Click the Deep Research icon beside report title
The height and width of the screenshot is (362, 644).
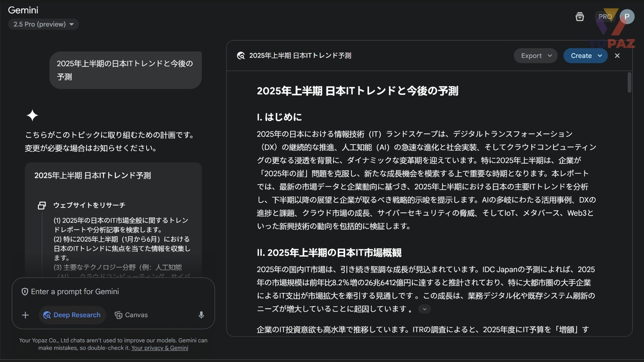241,56
